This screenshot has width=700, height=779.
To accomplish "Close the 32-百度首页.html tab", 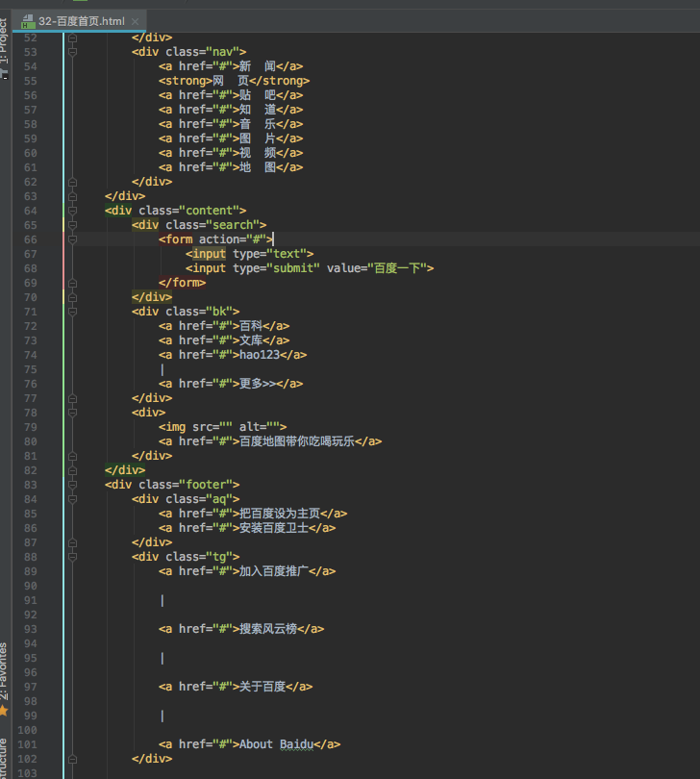I will pyautogui.click(x=136, y=21).
